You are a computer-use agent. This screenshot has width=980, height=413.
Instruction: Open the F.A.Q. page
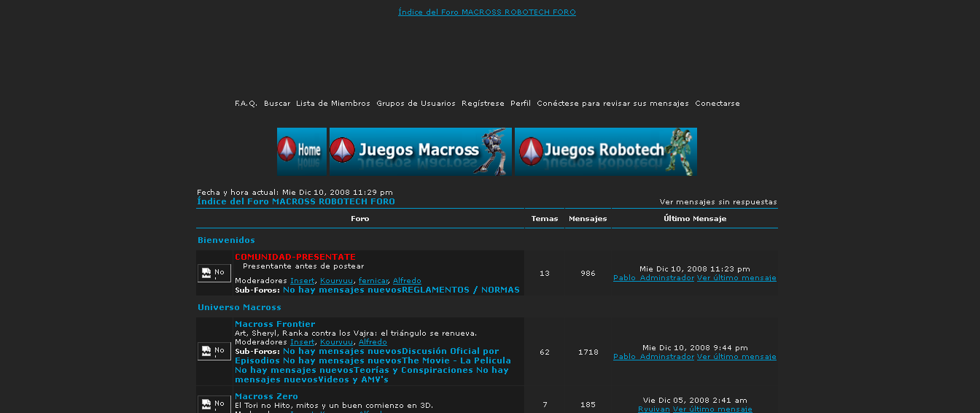(x=246, y=104)
